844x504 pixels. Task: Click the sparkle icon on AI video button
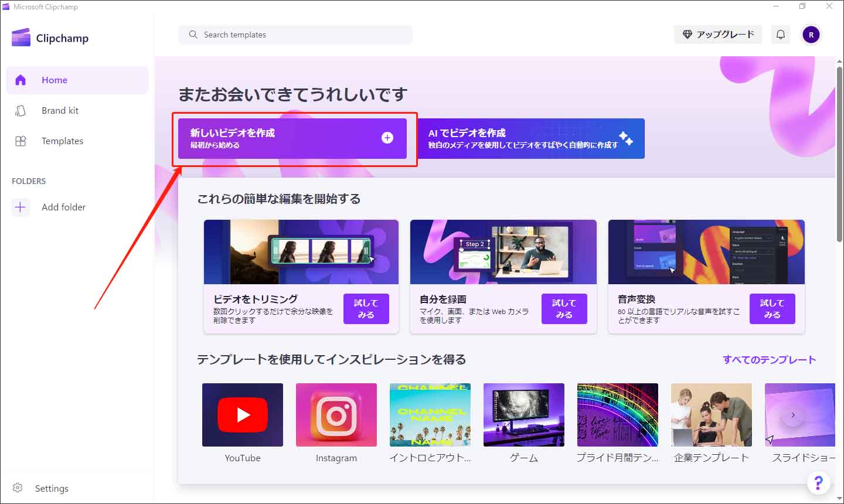[626, 138]
